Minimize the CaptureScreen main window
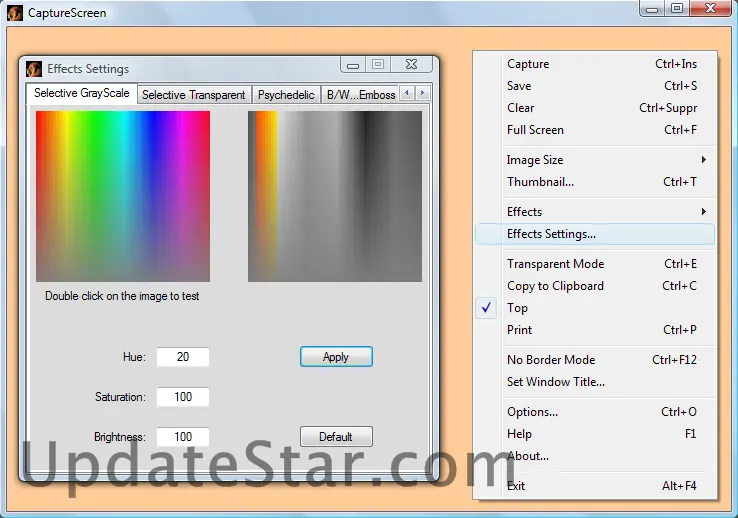Screen dimensions: 738x518 tap(652, 8)
